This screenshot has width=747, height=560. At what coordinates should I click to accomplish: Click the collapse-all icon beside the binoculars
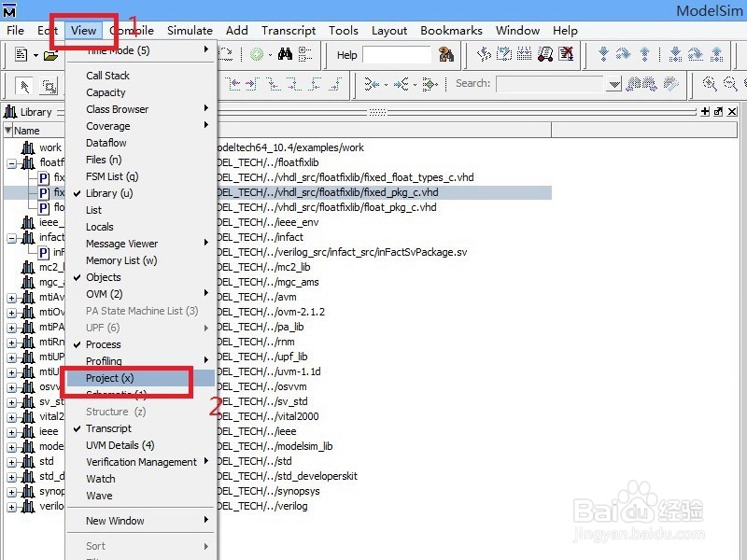(305, 54)
